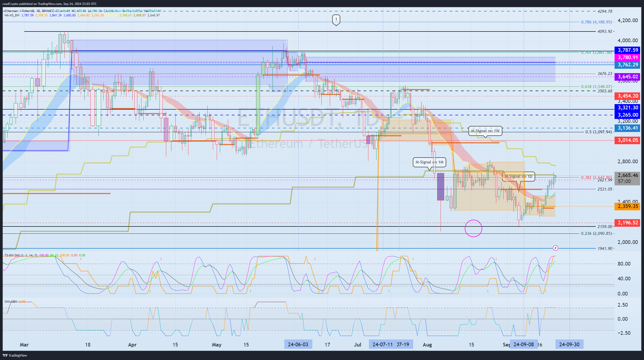Viewport: 644px width, 360px height.
Task: Click the horizontal line label 3676.23
Action: (x=605, y=74)
